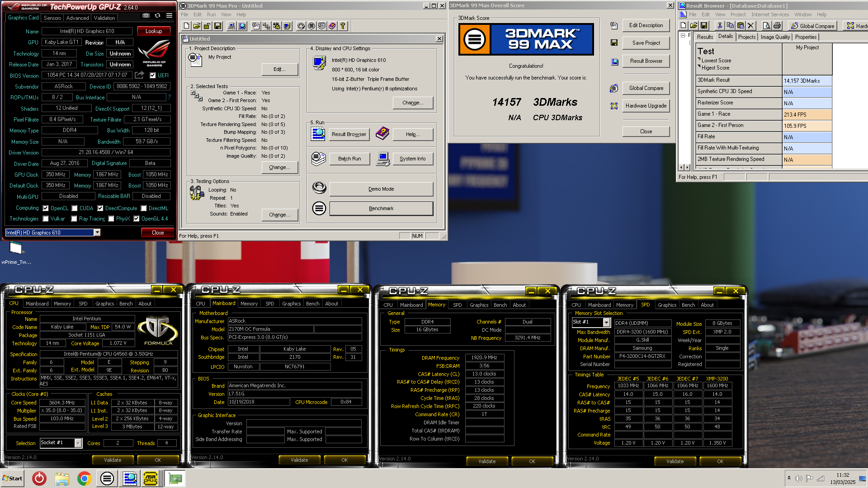Open Slot #1 memory slot dropdown

coord(607,323)
